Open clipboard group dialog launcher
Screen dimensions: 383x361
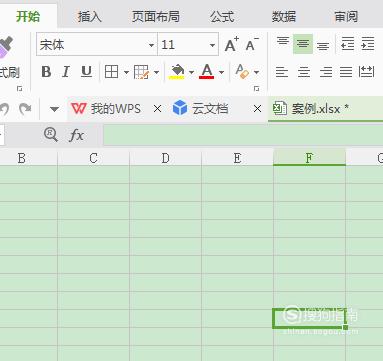click(20, 89)
